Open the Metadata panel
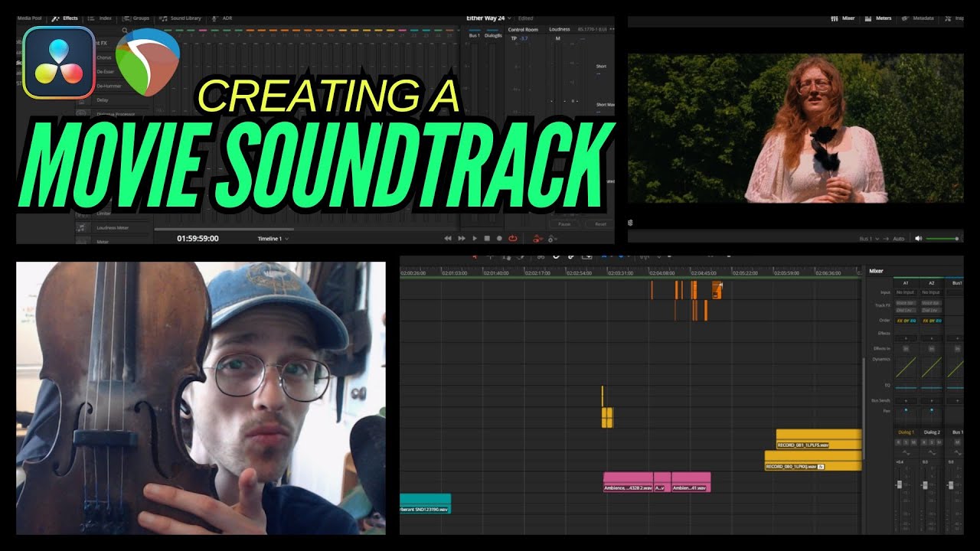Viewport: 980px width, 551px height. tap(917, 18)
